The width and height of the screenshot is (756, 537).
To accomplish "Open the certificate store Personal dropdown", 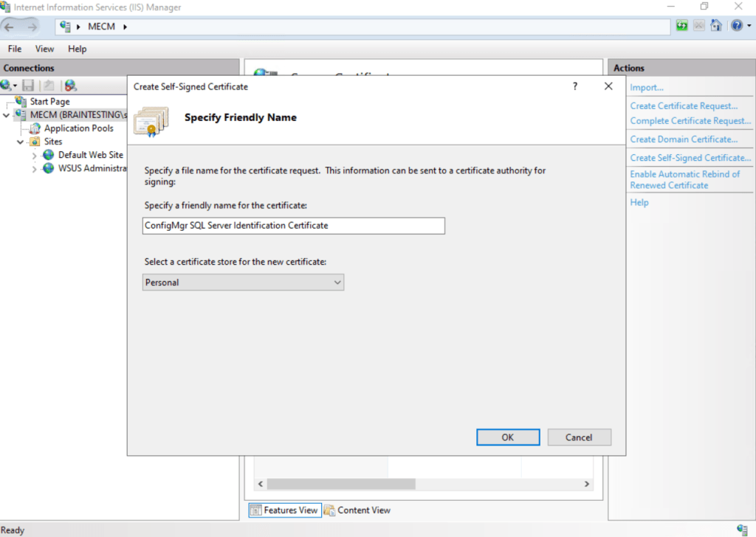I will [x=243, y=283].
